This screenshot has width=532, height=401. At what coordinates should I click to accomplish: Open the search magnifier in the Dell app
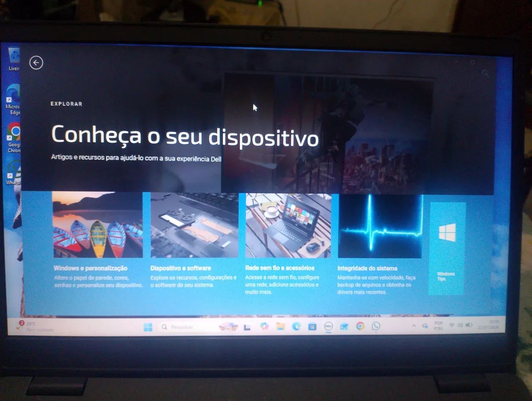[485, 73]
